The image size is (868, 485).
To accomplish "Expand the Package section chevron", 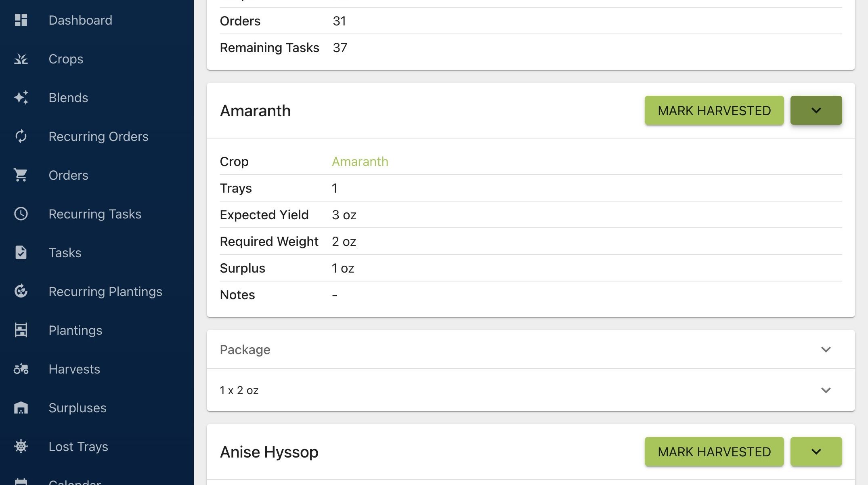I will pos(826,350).
